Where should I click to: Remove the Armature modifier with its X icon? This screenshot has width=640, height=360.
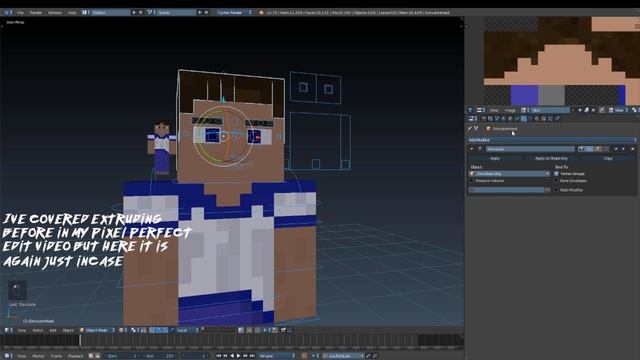633,149
